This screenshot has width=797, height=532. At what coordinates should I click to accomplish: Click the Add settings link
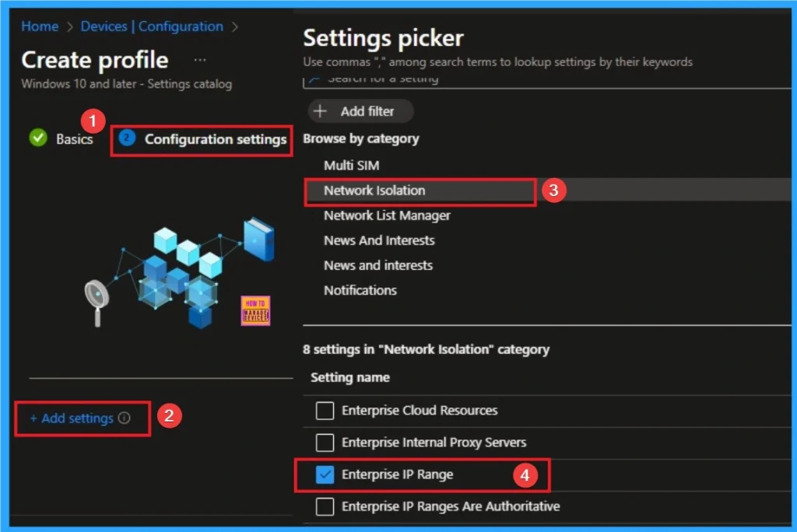(75, 418)
